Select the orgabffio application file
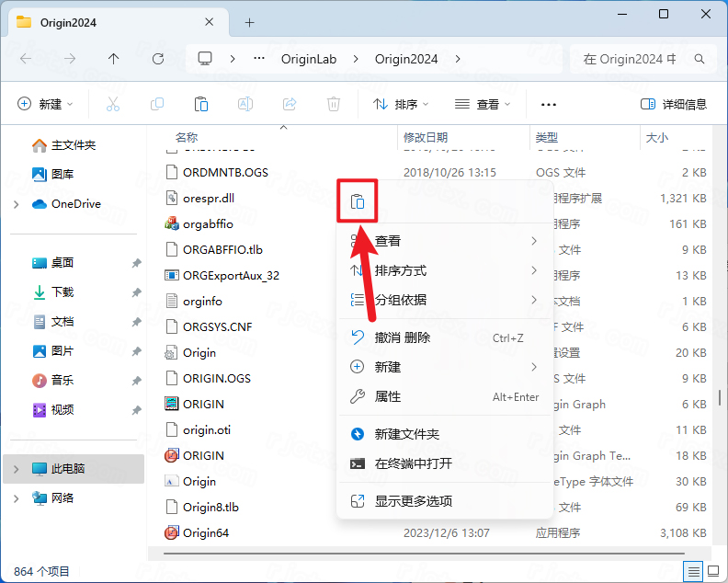Viewport: 728px width, 583px height. click(x=208, y=223)
